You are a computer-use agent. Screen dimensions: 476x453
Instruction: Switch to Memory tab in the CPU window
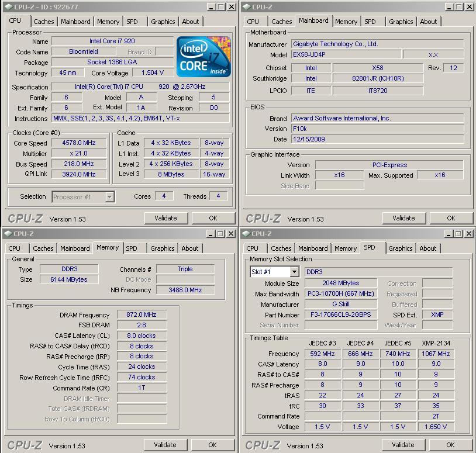(108, 22)
